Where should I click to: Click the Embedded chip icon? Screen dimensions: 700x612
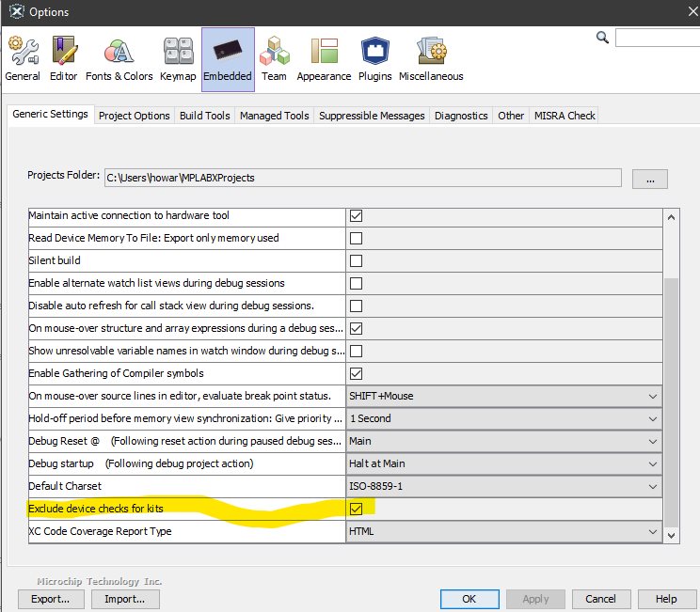228,59
